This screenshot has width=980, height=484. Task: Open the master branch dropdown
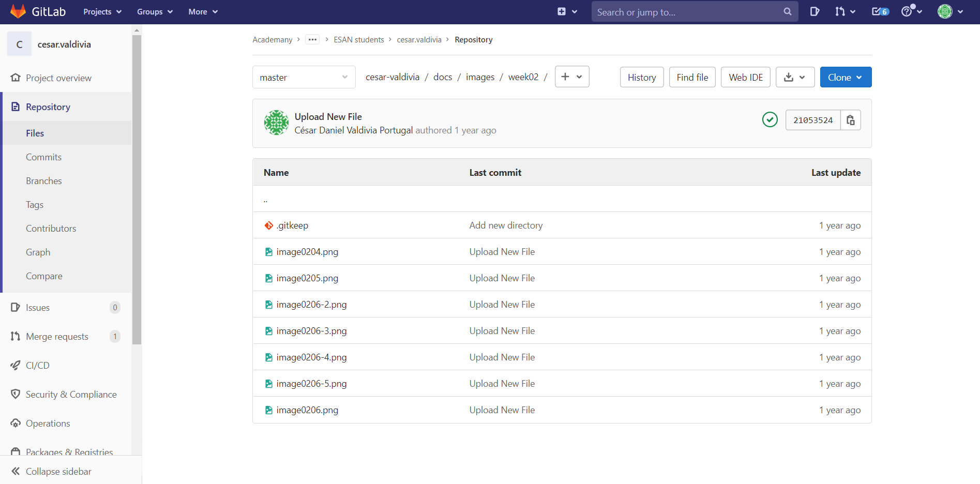click(x=304, y=77)
